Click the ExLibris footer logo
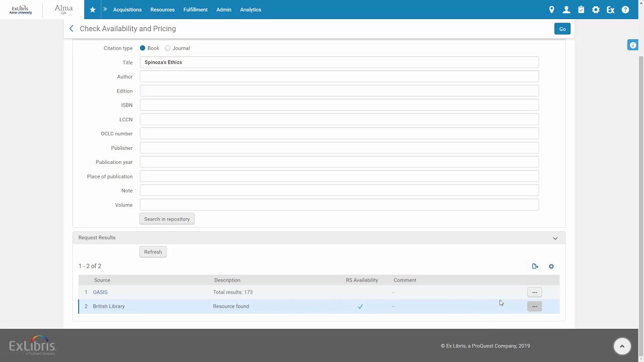The height and width of the screenshot is (362, 644). tap(32, 345)
